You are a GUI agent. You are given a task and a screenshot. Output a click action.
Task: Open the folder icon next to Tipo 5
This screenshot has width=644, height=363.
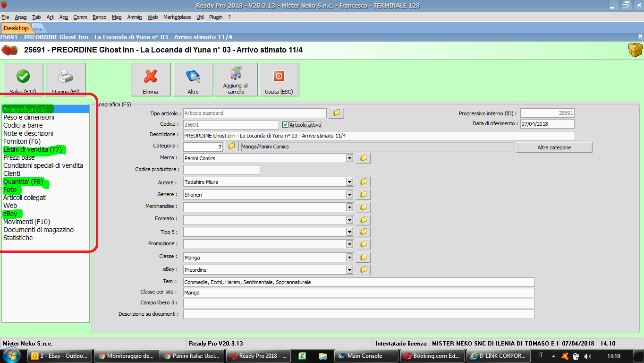[x=363, y=232]
